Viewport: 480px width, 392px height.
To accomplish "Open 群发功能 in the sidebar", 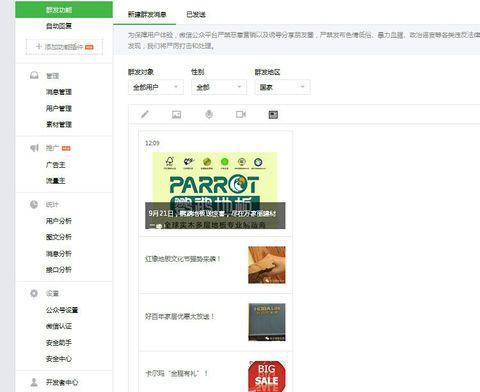I will coord(64,10).
